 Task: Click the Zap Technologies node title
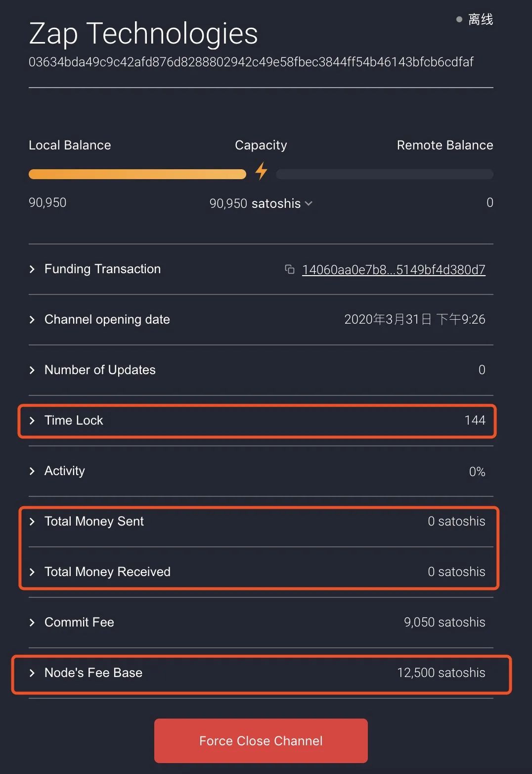coord(143,34)
